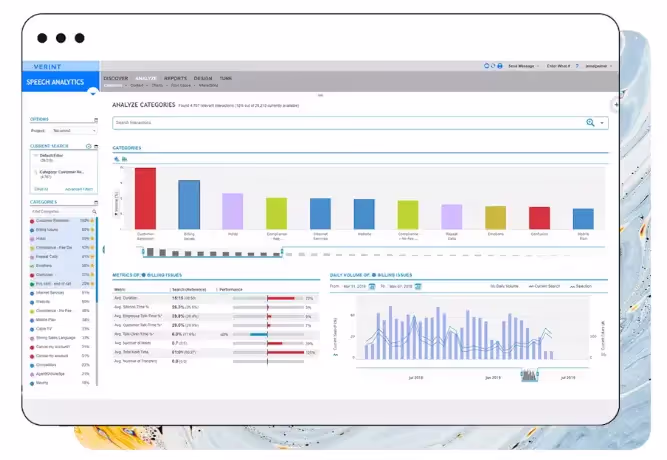Click the green export icon under Categories

click(x=125, y=159)
